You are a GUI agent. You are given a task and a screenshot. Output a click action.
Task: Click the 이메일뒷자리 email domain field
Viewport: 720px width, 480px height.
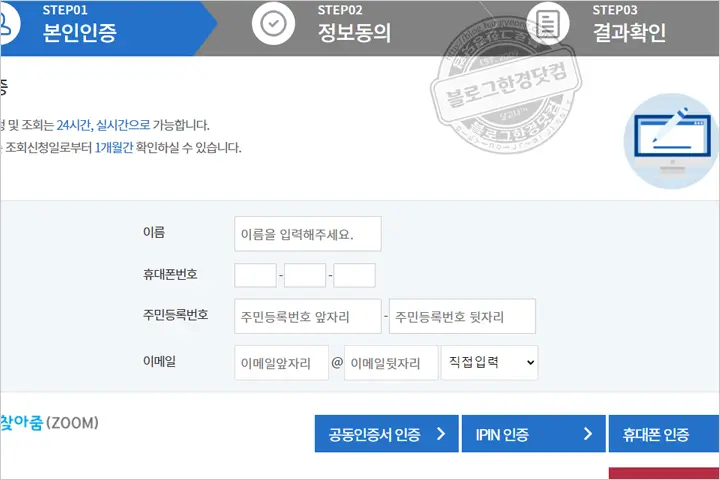tap(391, 363)
